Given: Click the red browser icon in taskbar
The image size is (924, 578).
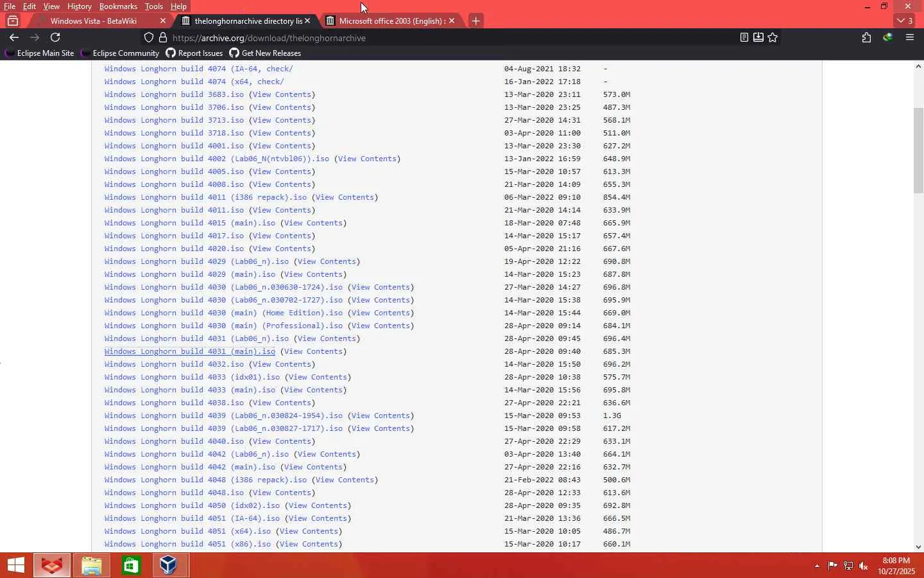Looking at the screenshot, I should coord(52,565).
